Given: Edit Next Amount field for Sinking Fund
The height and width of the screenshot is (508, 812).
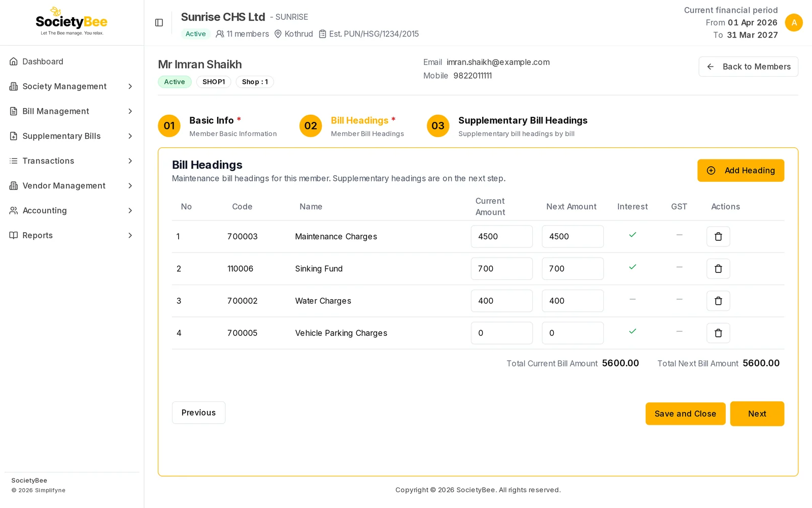Looking at the screenshot, I should 572,269.
